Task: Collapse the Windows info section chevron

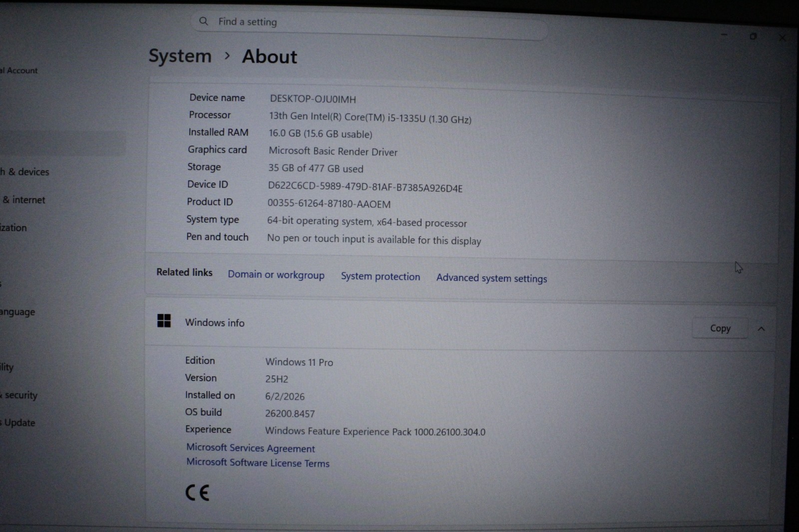Action: point(761,328)
